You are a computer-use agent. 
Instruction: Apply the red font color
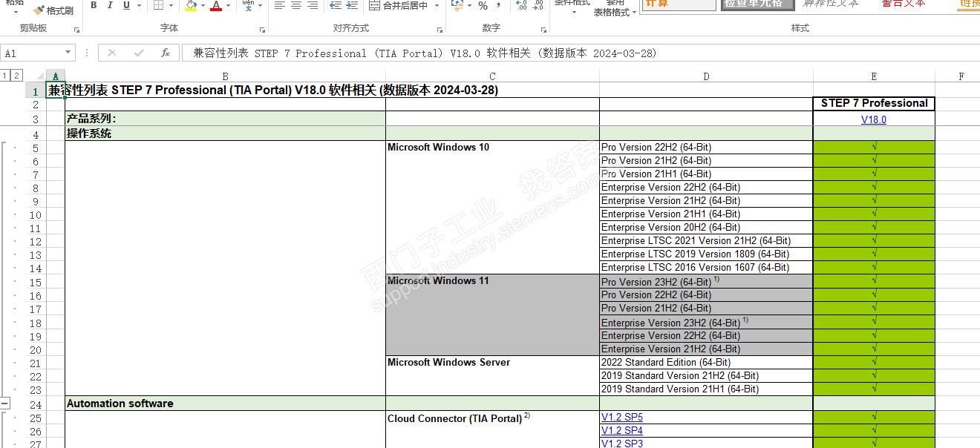[216, 5]
